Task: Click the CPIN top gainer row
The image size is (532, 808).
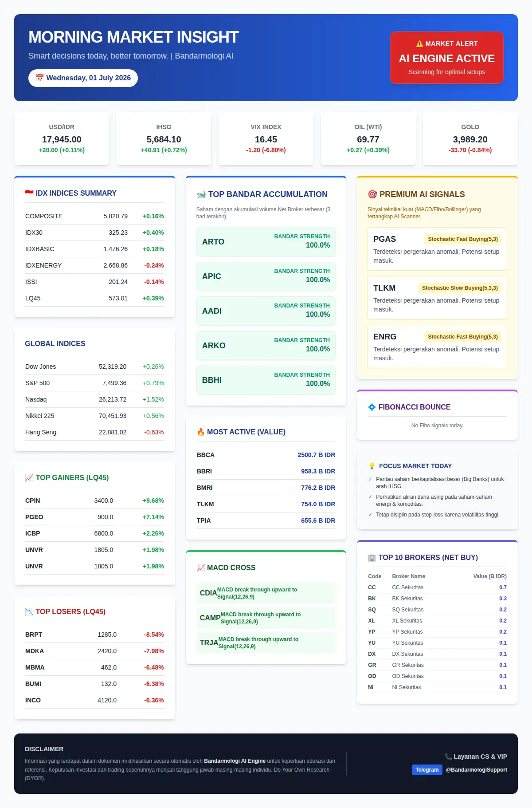Action: click(x=94, y=501)
